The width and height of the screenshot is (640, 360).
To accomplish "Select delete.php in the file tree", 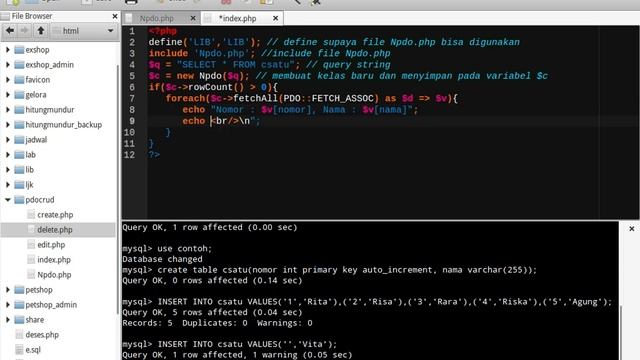I will pyautogui.click(x=55, y=230).
